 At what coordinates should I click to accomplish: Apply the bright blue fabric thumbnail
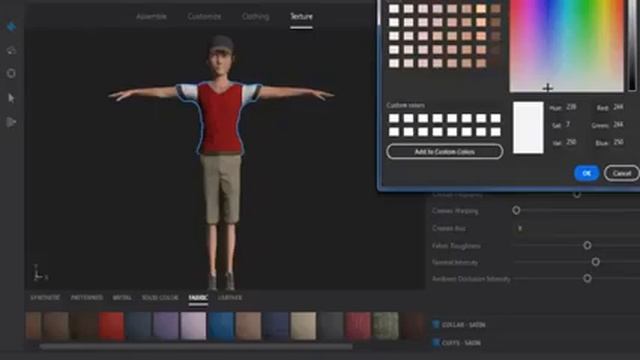point(221,326)
